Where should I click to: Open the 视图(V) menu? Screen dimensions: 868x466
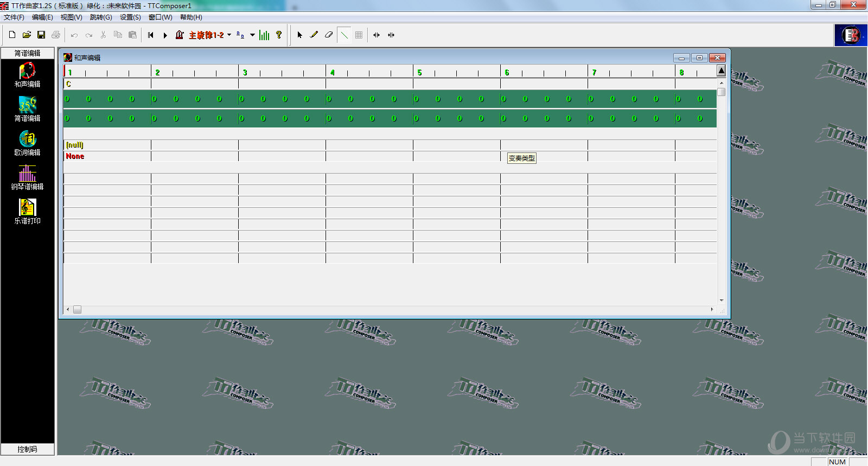(x=71, y=17)
